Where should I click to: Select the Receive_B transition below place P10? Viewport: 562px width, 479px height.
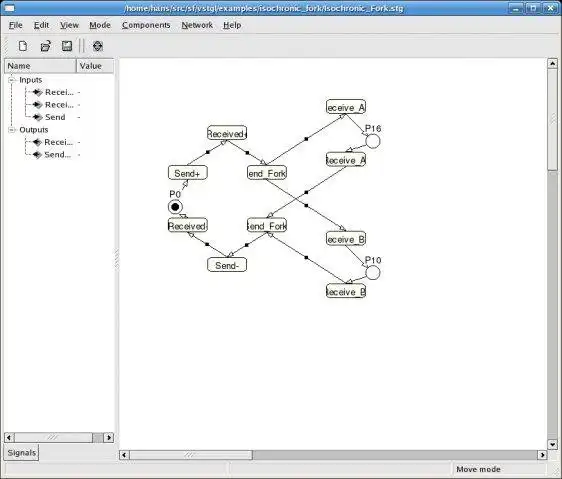[346, 291]
